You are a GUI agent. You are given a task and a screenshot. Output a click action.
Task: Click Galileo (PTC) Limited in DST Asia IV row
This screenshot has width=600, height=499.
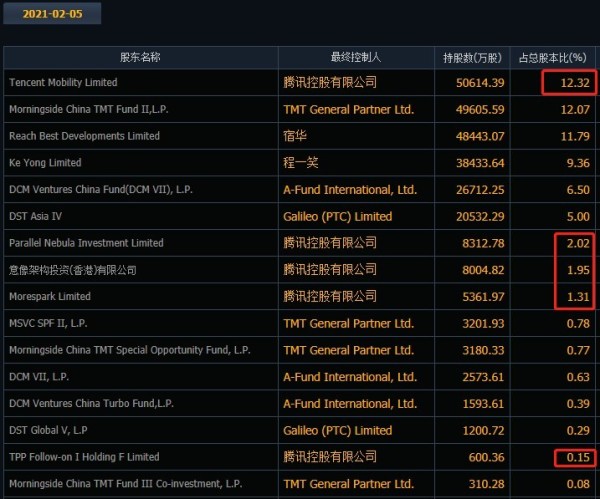[x=338, y=217]
